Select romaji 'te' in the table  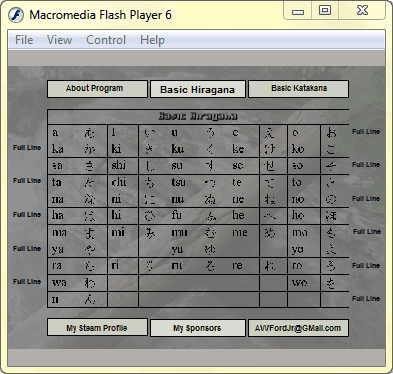pyautogui.click(x=237, y=182)
